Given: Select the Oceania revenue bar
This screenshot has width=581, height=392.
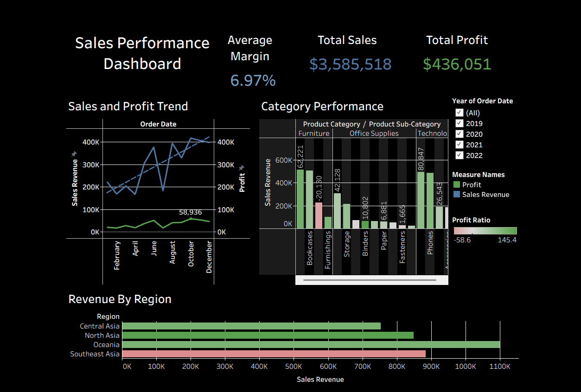Looking at the screenshot, I should click(311, 345).
